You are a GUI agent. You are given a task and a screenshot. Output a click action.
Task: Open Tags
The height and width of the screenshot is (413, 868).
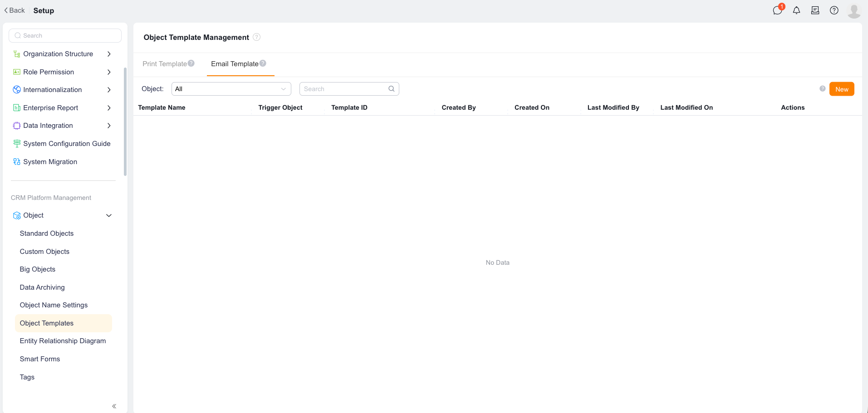27,377
